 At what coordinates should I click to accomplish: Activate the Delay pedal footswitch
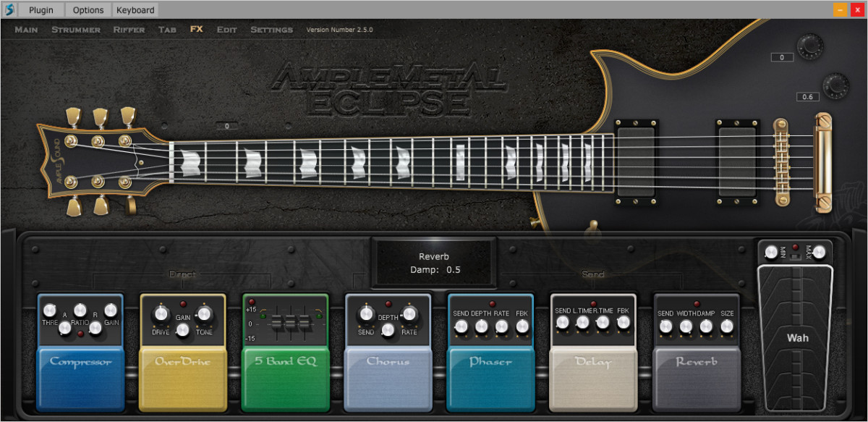pyautogui.click(x=593, y=376)
